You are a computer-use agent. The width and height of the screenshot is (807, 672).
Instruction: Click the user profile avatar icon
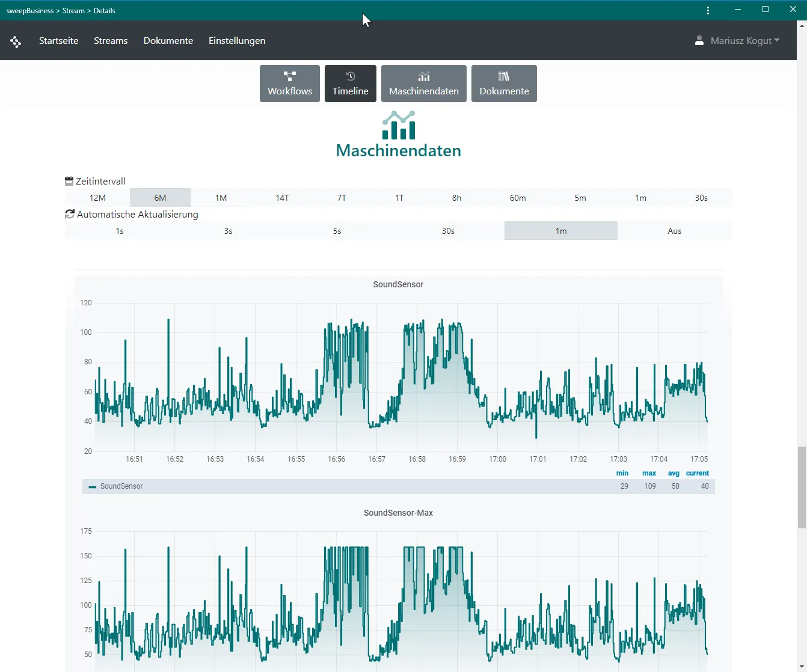[699, 41]
